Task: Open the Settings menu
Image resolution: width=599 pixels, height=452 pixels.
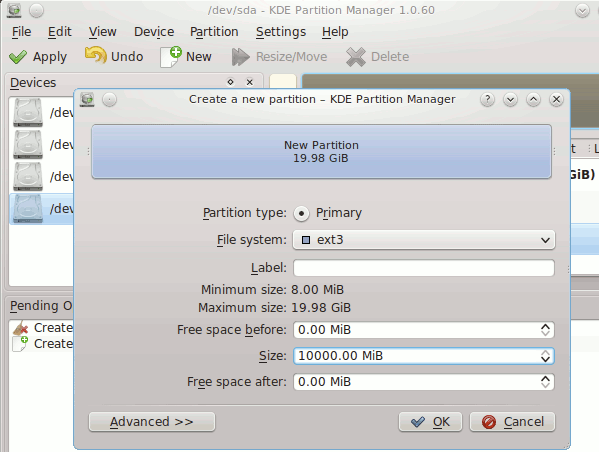Action: (281, 32)
